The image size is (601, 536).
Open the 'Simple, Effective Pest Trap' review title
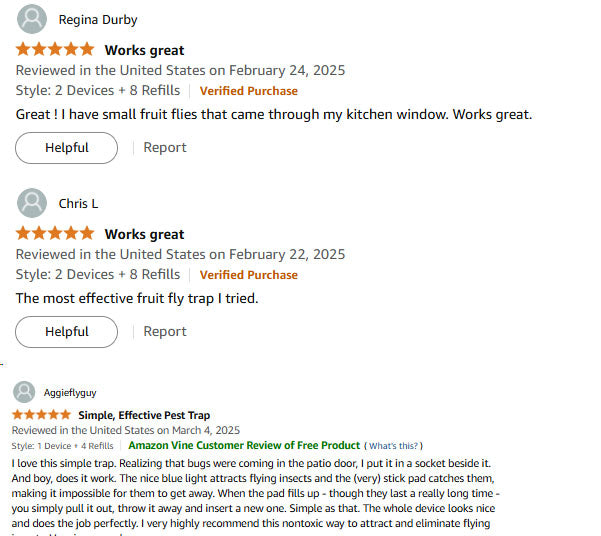144,415
